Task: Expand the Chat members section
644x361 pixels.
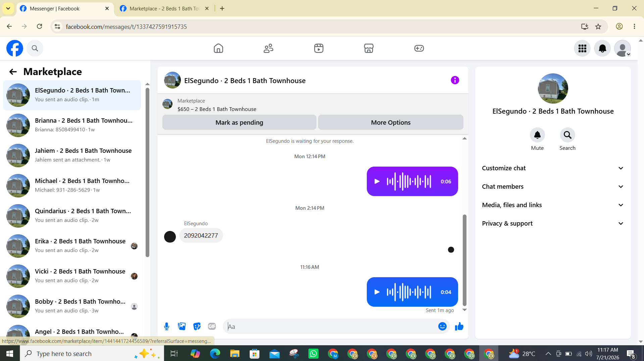Action: 553,187
